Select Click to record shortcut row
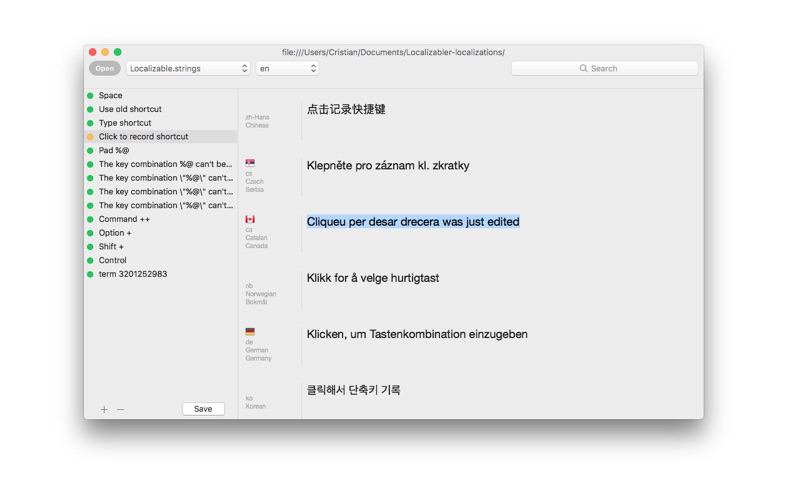This screenshot has width=800, height=500. [x=161, y=137]
